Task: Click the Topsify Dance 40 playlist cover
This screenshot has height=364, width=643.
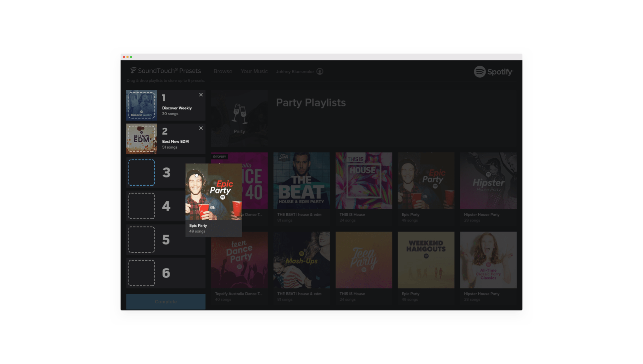Action: pos(255,181)
